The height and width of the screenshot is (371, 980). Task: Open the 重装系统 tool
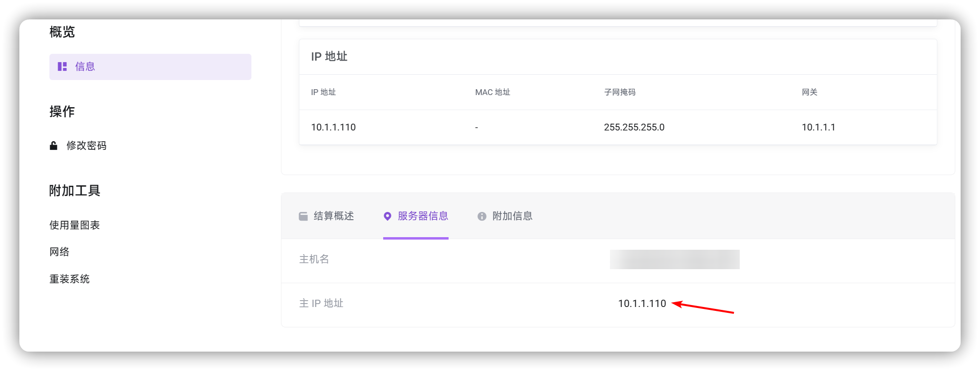70,279
